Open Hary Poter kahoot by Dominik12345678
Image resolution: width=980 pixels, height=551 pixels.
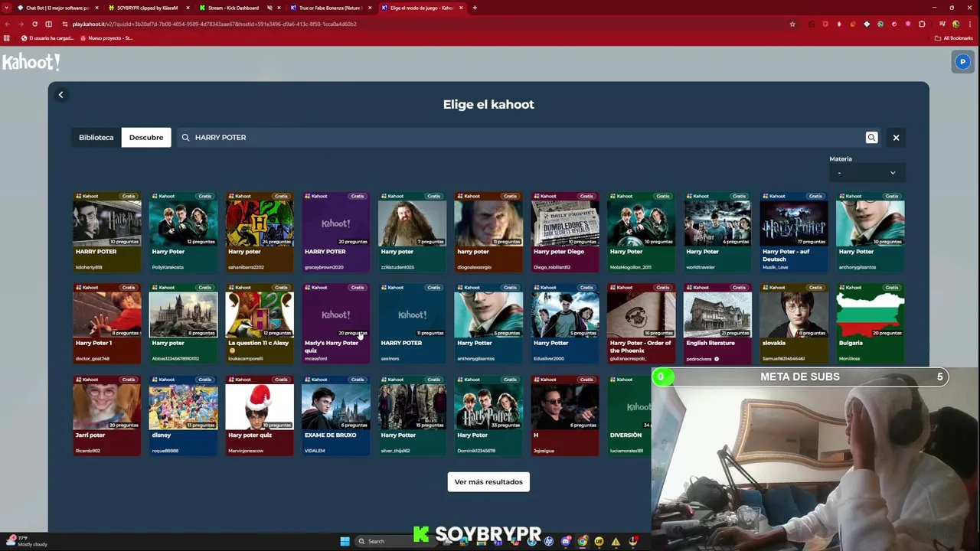pos(488,416)
